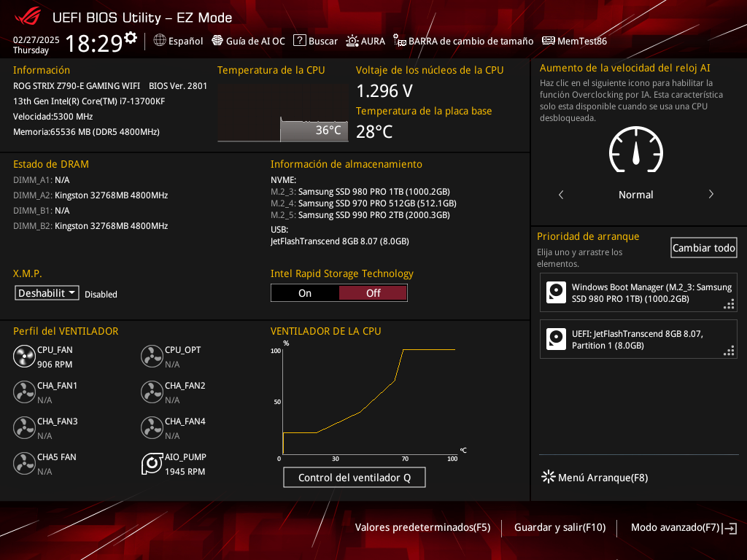Select M.2_4 Samsung SSD 970 PRO entry
The width and height of the screenshot is (747, 560).
point(363,203)
